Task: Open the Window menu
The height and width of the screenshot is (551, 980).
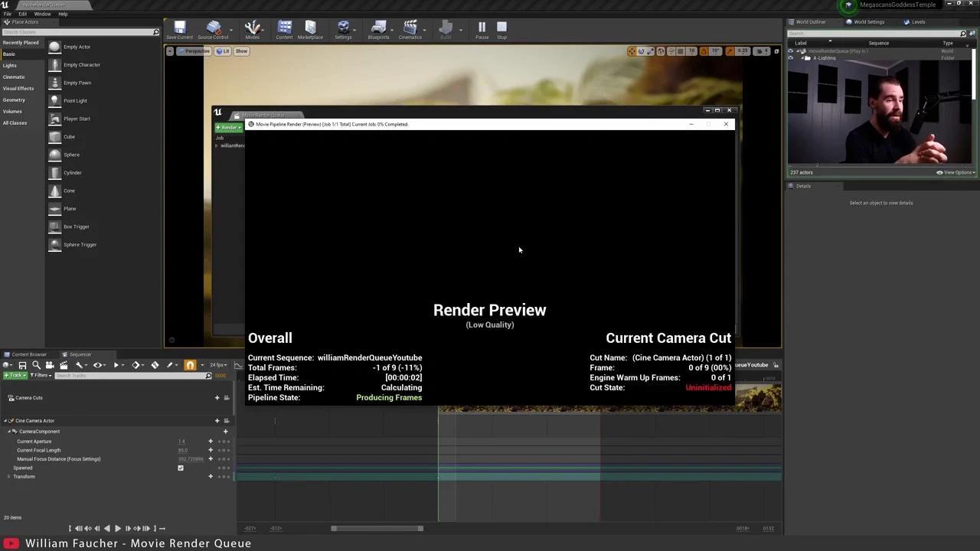Action: pos(42,14)
